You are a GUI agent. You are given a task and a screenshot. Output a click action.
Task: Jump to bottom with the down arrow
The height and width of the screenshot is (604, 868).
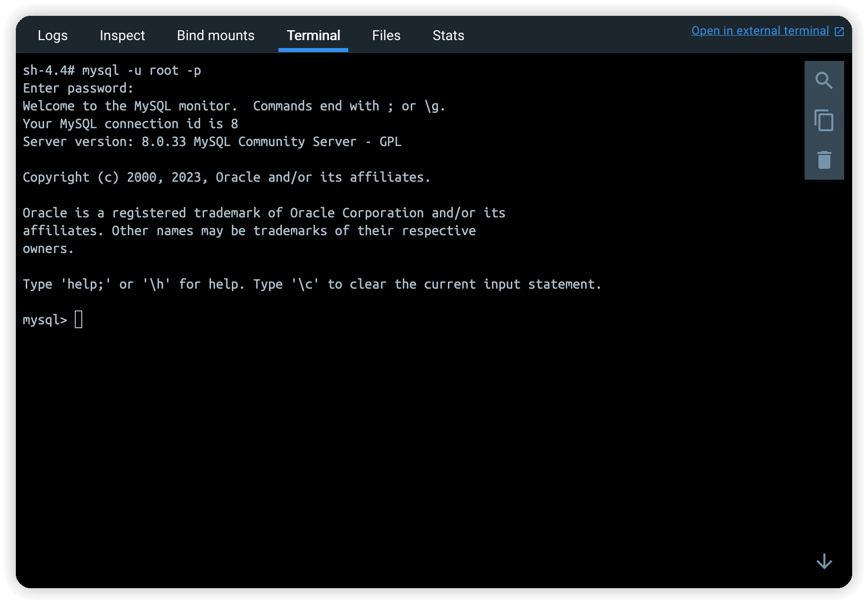tap(824, 561)
